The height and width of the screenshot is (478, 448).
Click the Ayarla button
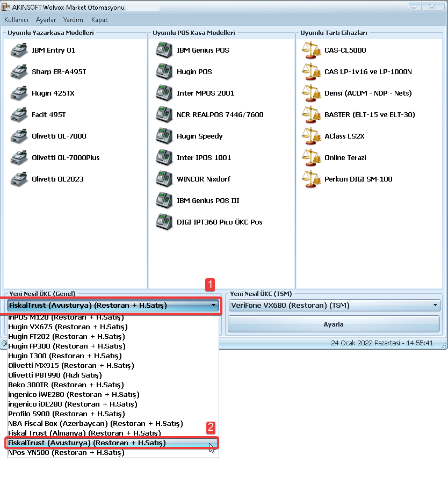click(334, 324)
